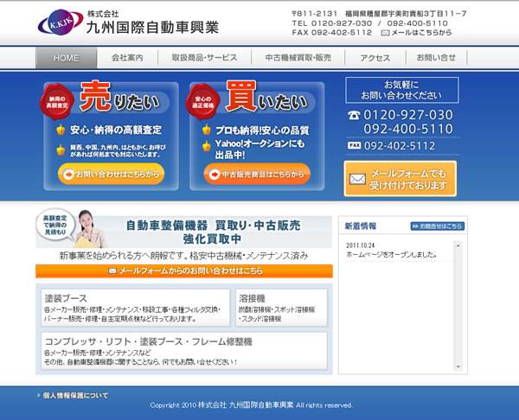519x420 pixels.
Task: Click the お気軽にお問い合わせください box
Action: 402,90
